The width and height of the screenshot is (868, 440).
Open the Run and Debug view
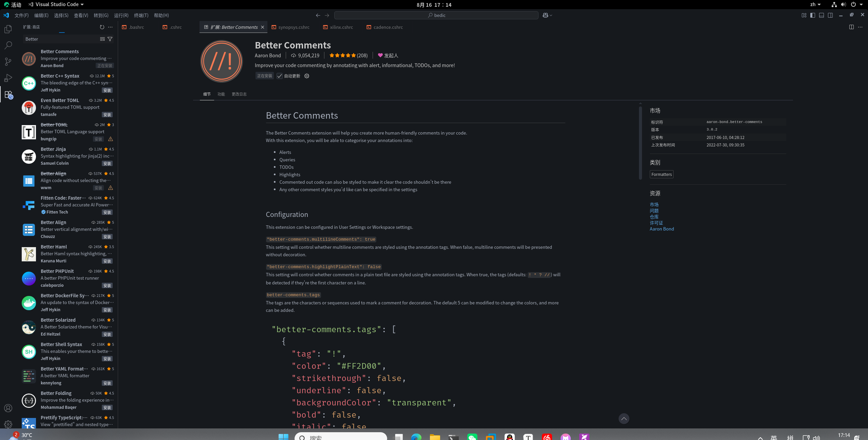click(8, 78)
